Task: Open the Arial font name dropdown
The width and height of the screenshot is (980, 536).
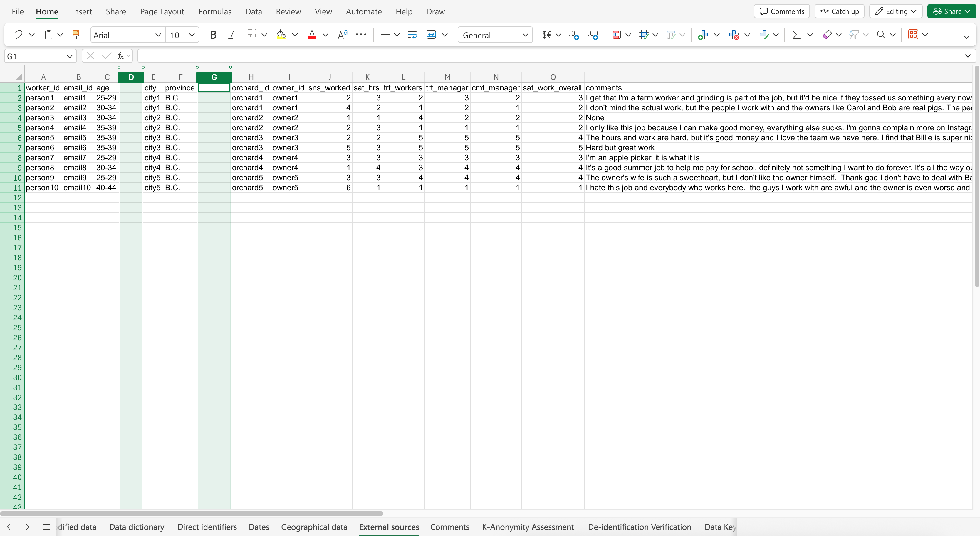Action: click(127, 35)
